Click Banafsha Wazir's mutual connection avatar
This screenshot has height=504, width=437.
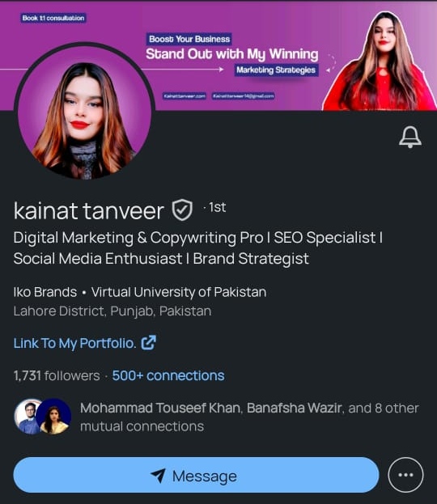pos(53,417)
